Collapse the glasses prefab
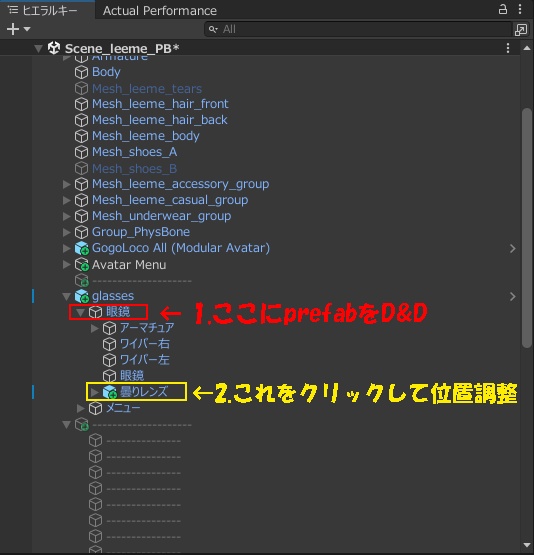 67,296
